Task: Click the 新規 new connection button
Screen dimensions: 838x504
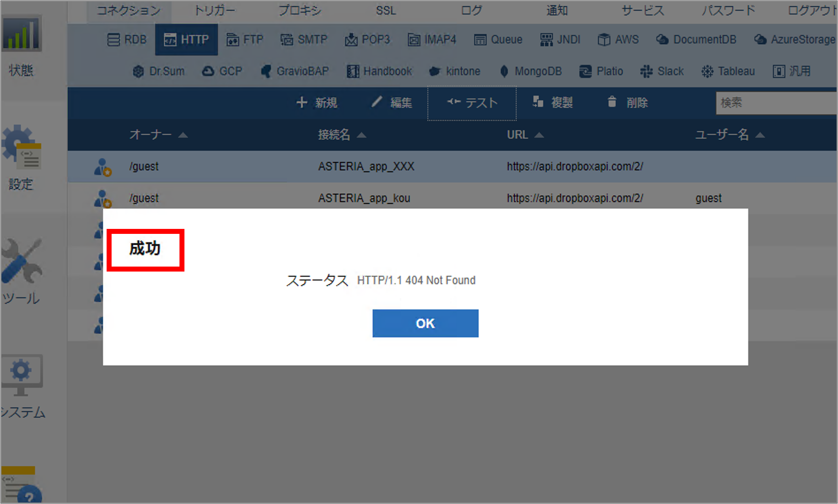Action: 317,103
